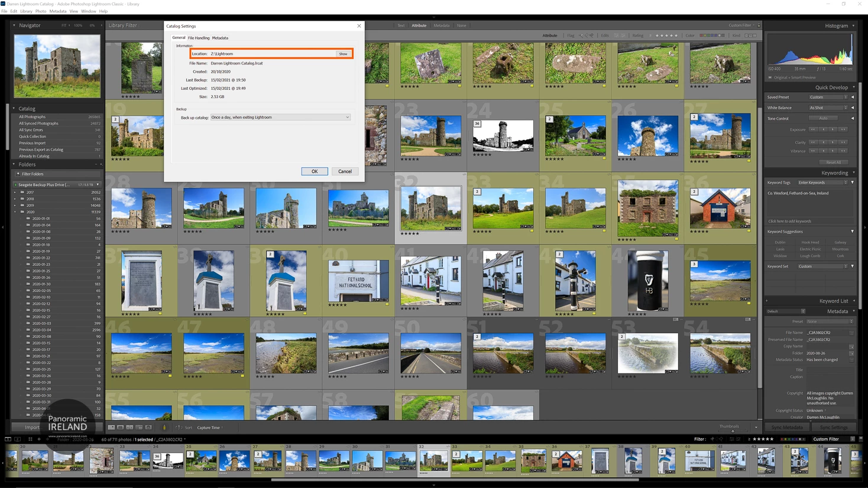868x488 pixels.
Task: Collapse the Catalog panel
Action: point(14,109)
